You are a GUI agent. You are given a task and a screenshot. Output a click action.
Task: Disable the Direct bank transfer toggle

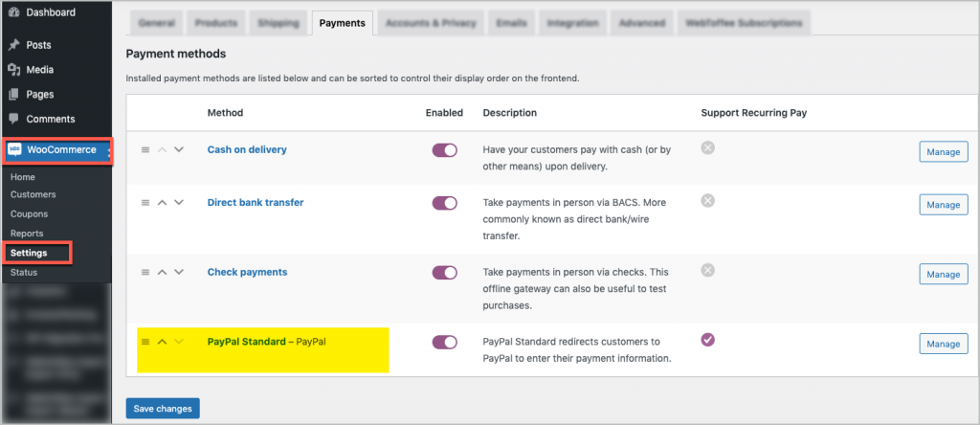click(x=444, y=203)
